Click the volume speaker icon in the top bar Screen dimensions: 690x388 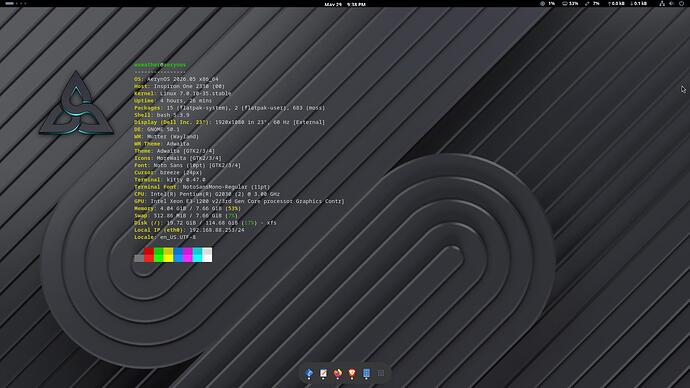click(x=672, y=4)
